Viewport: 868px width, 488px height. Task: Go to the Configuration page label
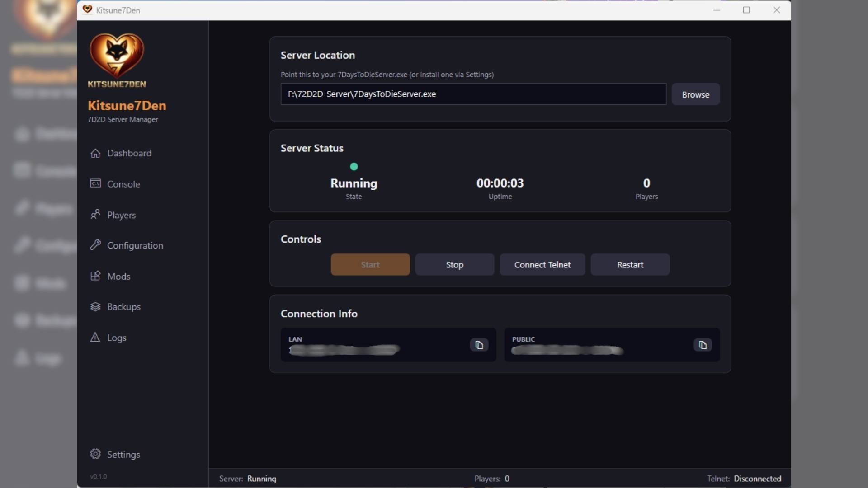click(x=135, y=245)
